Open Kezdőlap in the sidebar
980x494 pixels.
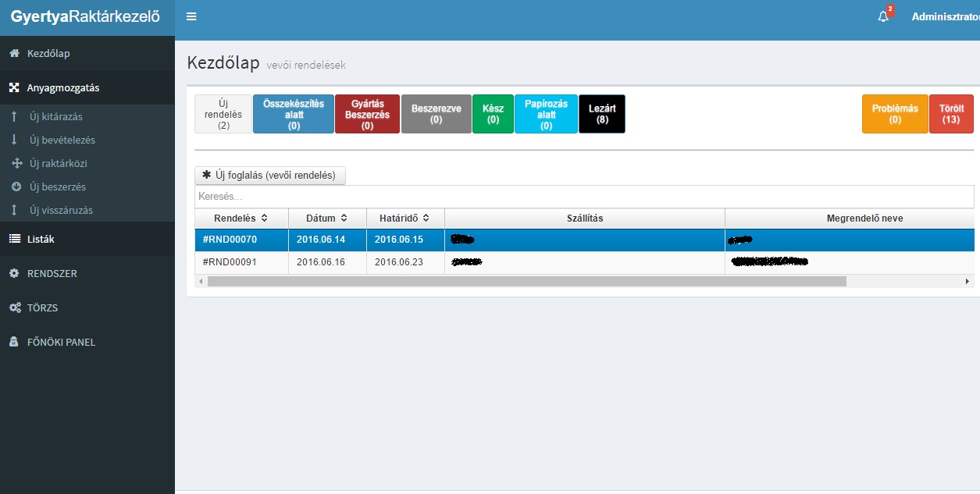pos(87,54)
